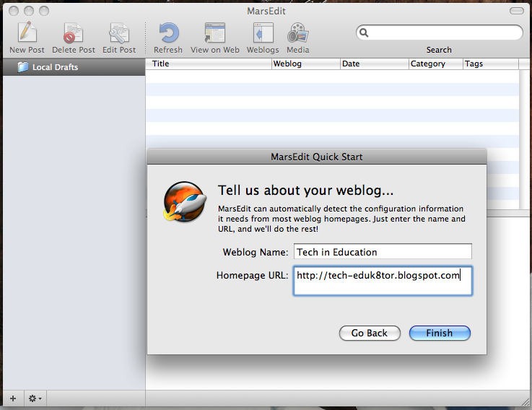Click the zoom window button
Viewport: 532px width, 410px height.
click(x=44, y=12)
